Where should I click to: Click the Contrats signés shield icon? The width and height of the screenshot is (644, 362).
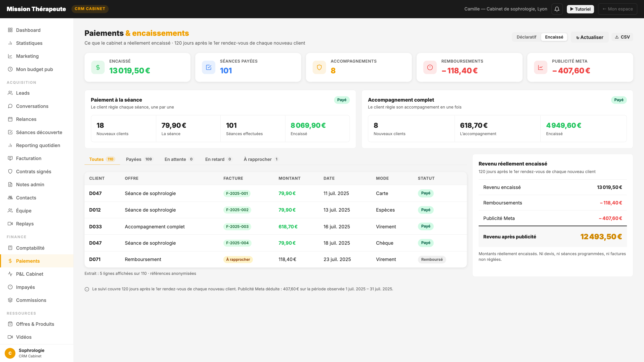point(10,171)
